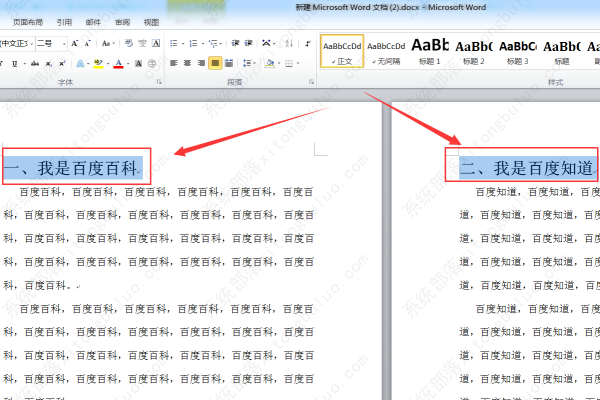The height and width of the screenshot is (400, 600).
Task: Toggle Show/Hide paragraph marks
Action: tap(308, 43)
